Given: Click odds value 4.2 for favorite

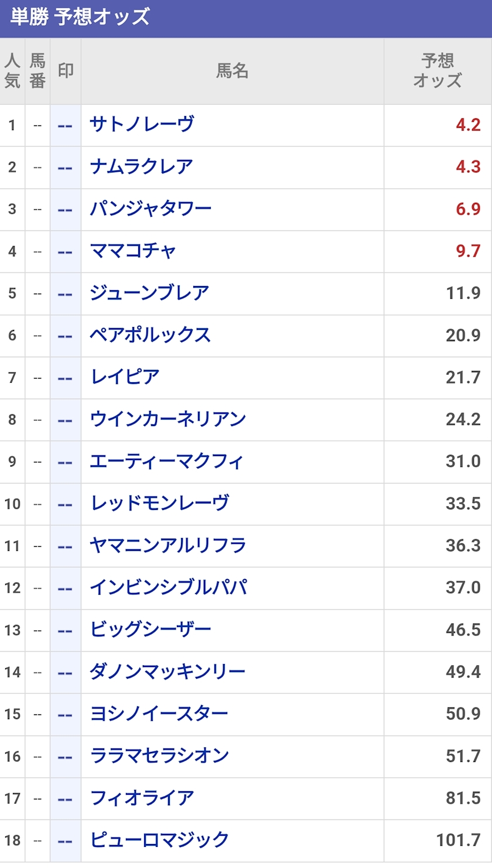Looking at the screenshot, I should click(468, 125).
